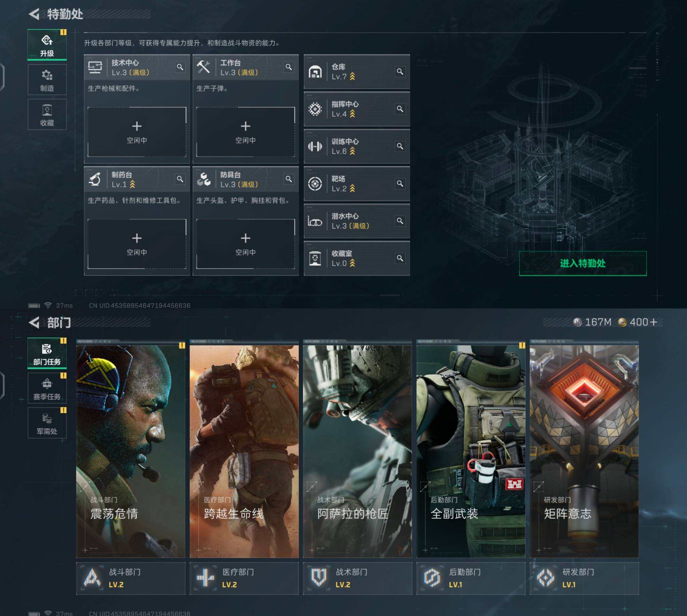This screenshot has height=616, width=687.
Task: Click plus icon next to 400 currency
Action: coord(654,322)
